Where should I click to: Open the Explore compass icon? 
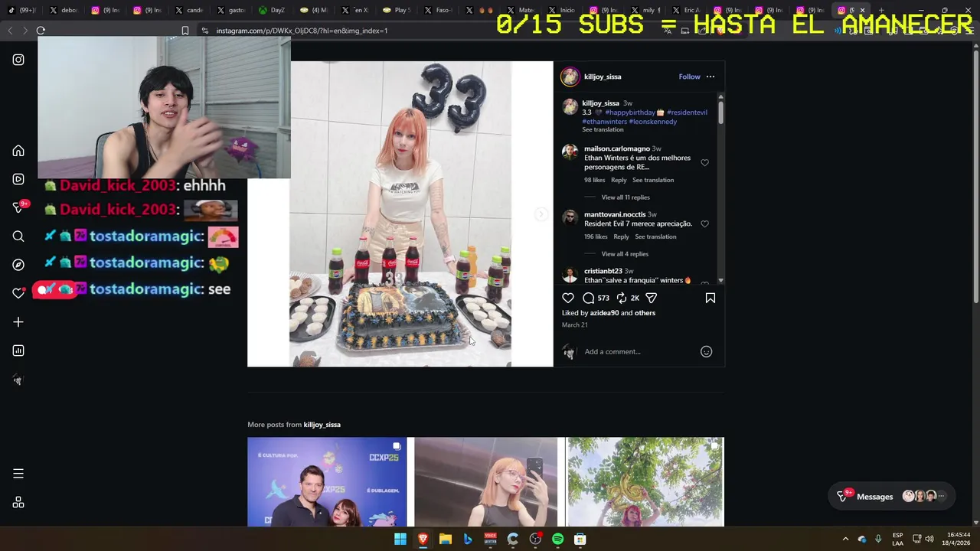pyautogui.click(x=18, y=265)
